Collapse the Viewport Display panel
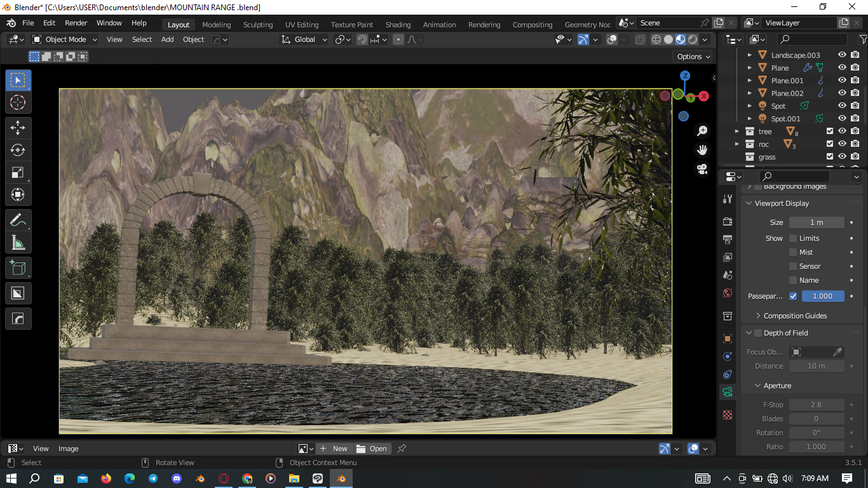The image size is (868, 488). tap(749, 203)
